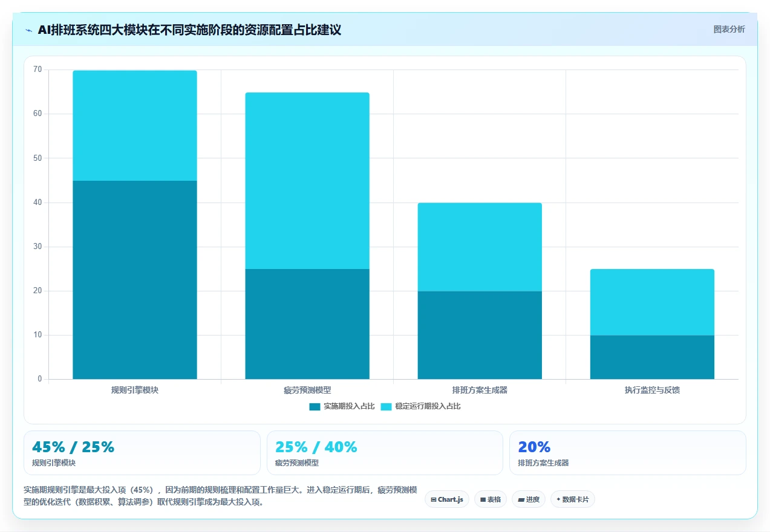Image resolution: width=770 pixels, height=532 pixels.
Task: Click dark 实施期 bar segment of 规则引擎模块
Action: (135, 280)
